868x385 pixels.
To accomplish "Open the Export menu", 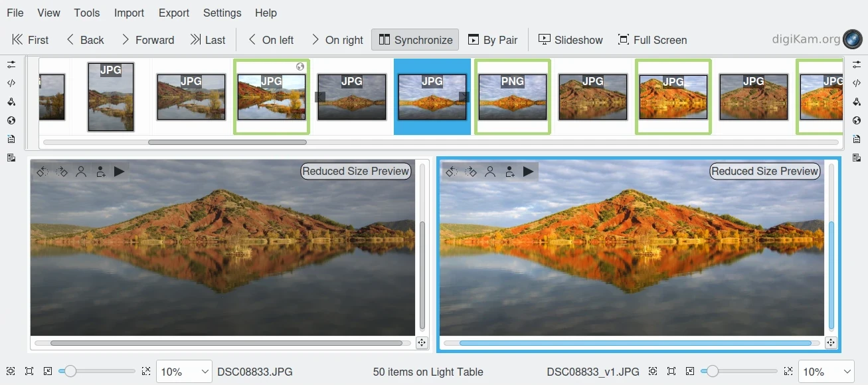I will pyautogui.click(x=174, y=13).
